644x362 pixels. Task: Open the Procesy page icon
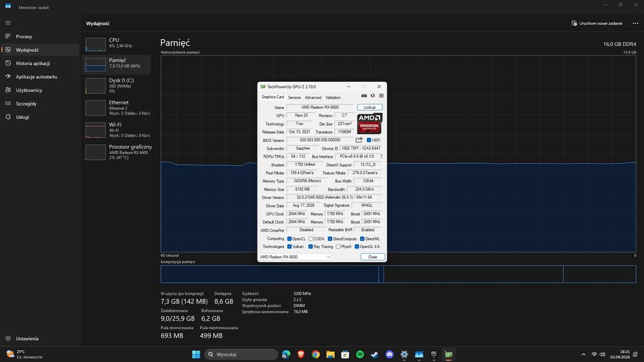pos(8,37)
